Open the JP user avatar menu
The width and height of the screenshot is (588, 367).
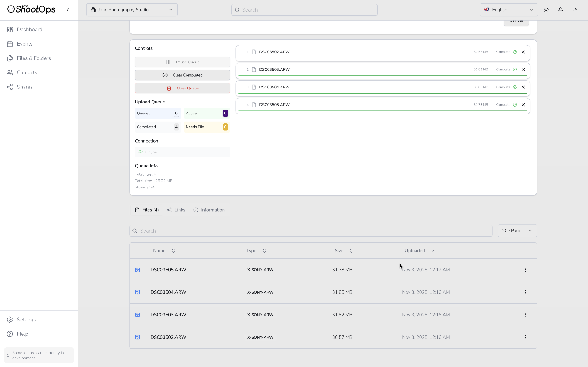(575, 10)
